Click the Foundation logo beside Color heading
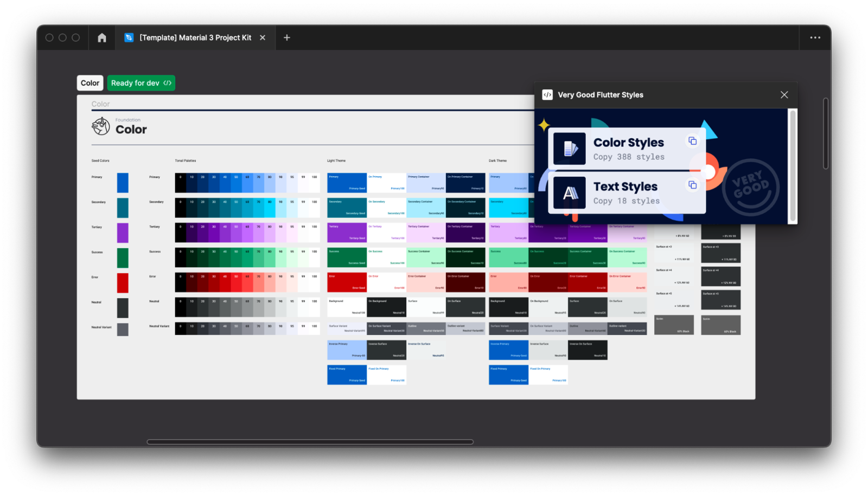This screenshot has height=496, width=868. tap(101, 126)
